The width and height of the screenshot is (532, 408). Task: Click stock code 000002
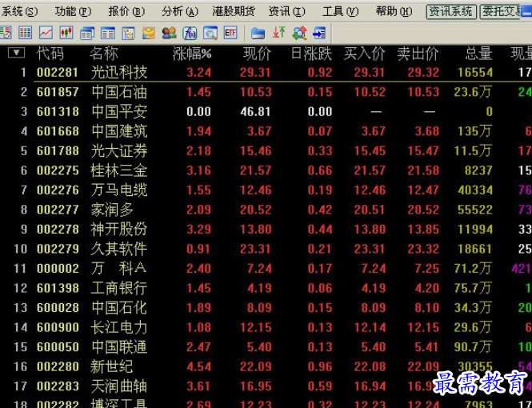[x=58, y=269]
